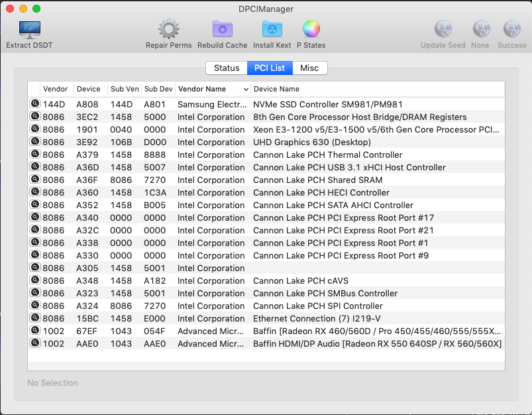
Task: Select 'Ethernet Connection (7) I219-V' entry
Action: (317, 318)
